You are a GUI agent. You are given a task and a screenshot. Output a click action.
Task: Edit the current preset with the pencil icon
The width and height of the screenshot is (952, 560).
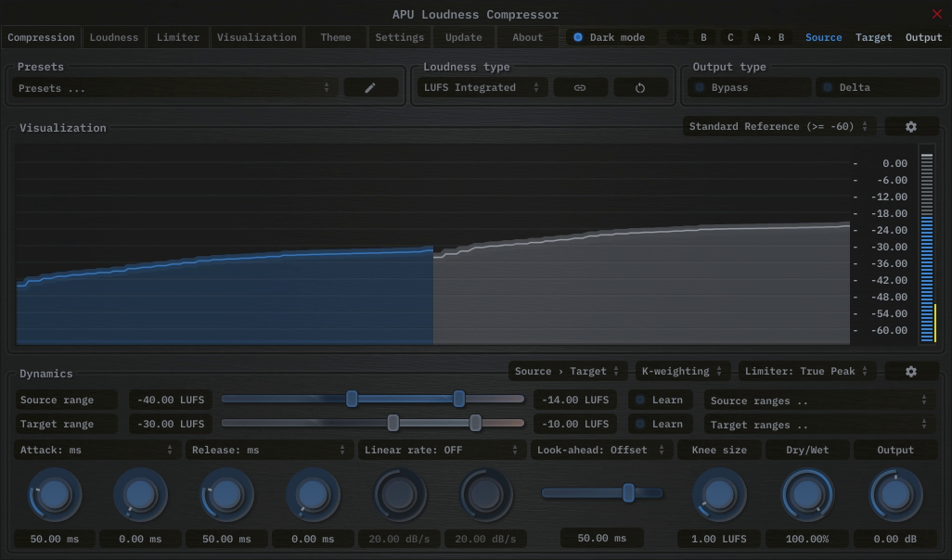(x=370, y=86)
